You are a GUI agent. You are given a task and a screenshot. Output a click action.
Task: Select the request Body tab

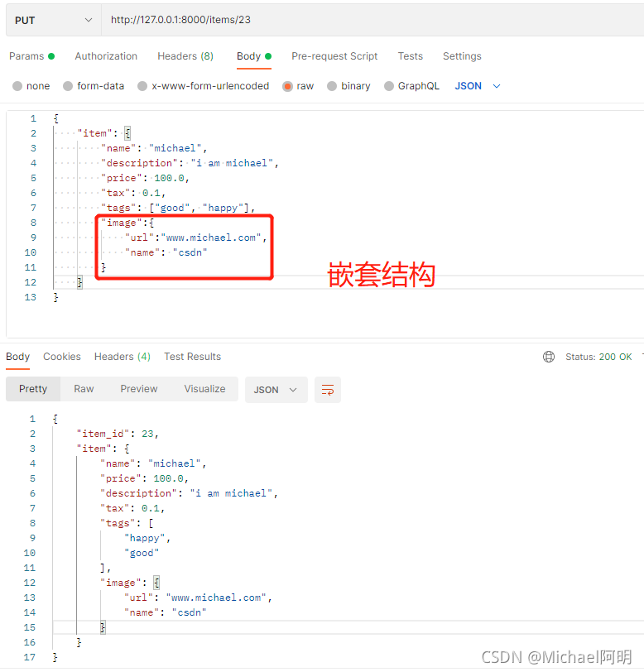click(x=254, y=56)
